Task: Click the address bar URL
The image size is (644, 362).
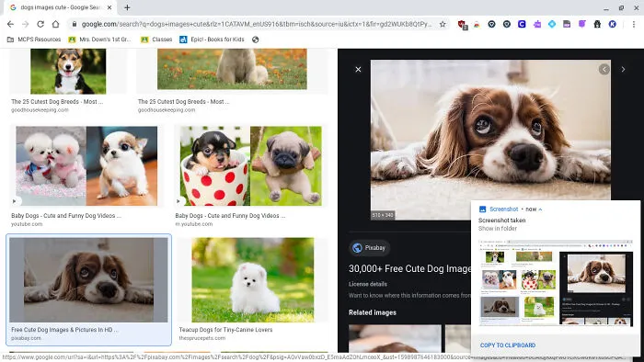Action: [x=257, y=24]
